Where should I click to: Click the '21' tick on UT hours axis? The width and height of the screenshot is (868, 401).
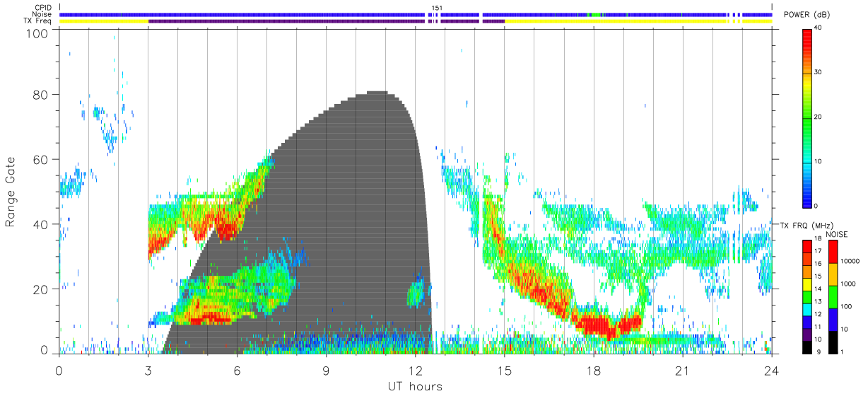683,370
